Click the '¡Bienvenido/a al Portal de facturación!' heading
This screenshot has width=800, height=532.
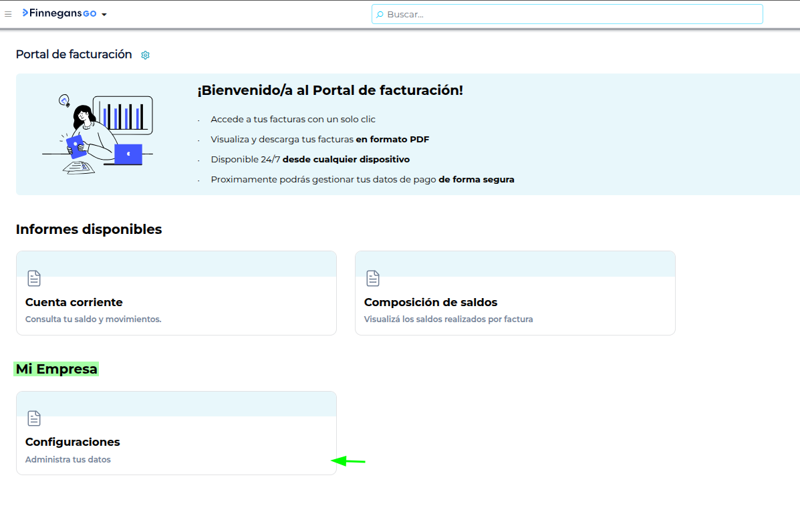[x=330, y=90]
